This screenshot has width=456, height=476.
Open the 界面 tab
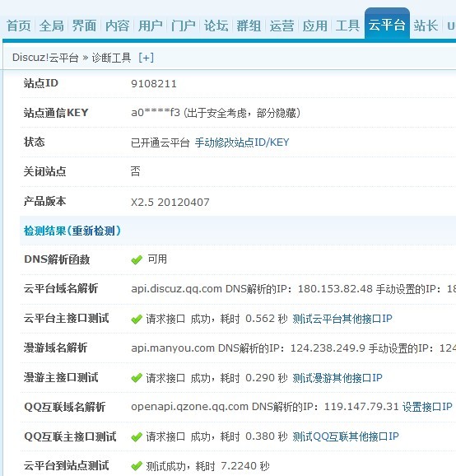(x=84, y=26)
